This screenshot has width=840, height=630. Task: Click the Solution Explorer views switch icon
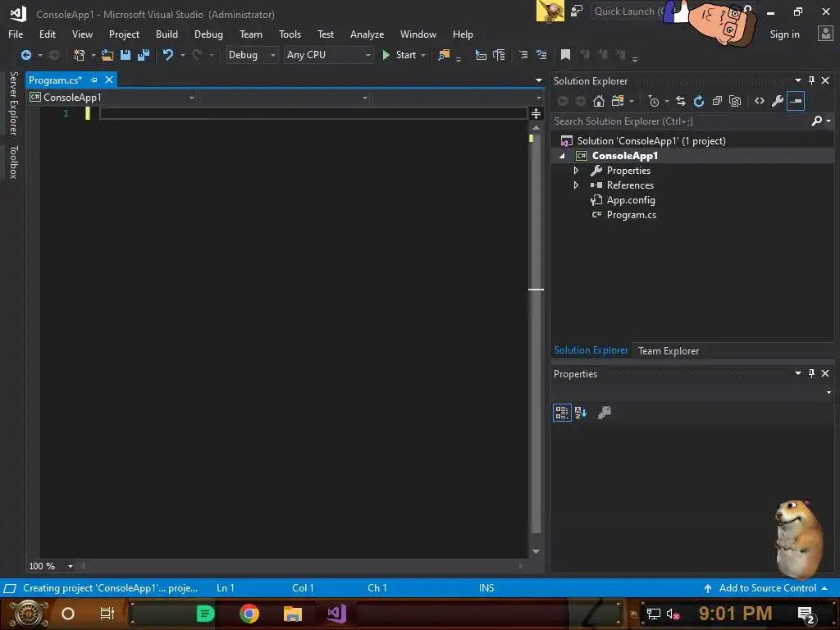tap(617, 101)
